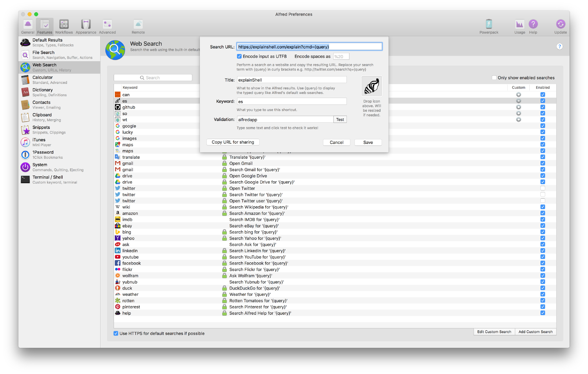The width and height of the screenshot is (588, 374).
Task: Enable the Open Twitter search checkbox
Action: coord(542,188)
